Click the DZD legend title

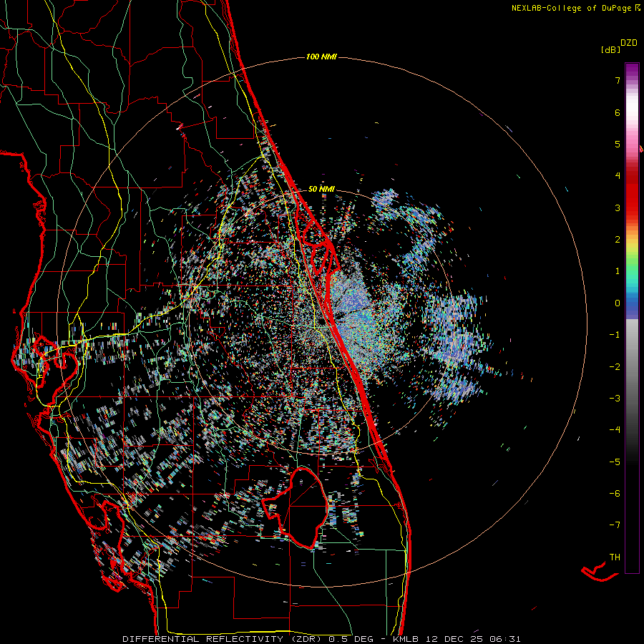click(629, 43)
